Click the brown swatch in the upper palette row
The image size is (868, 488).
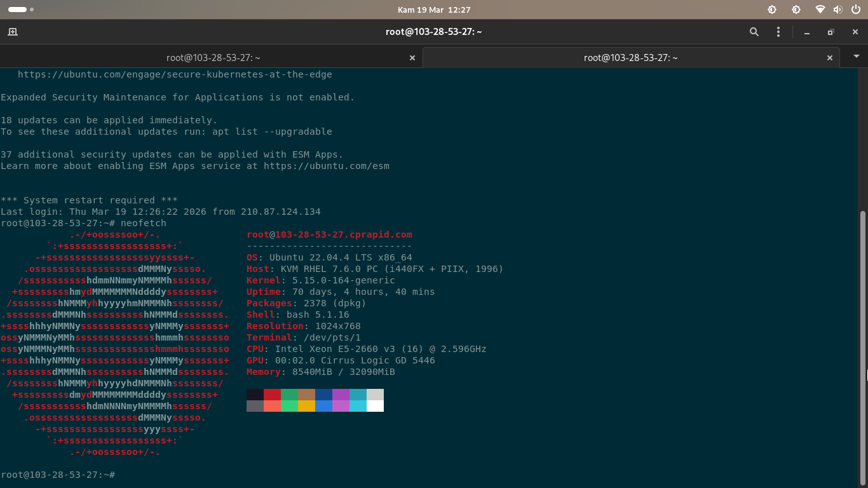[x=306, y=395]
